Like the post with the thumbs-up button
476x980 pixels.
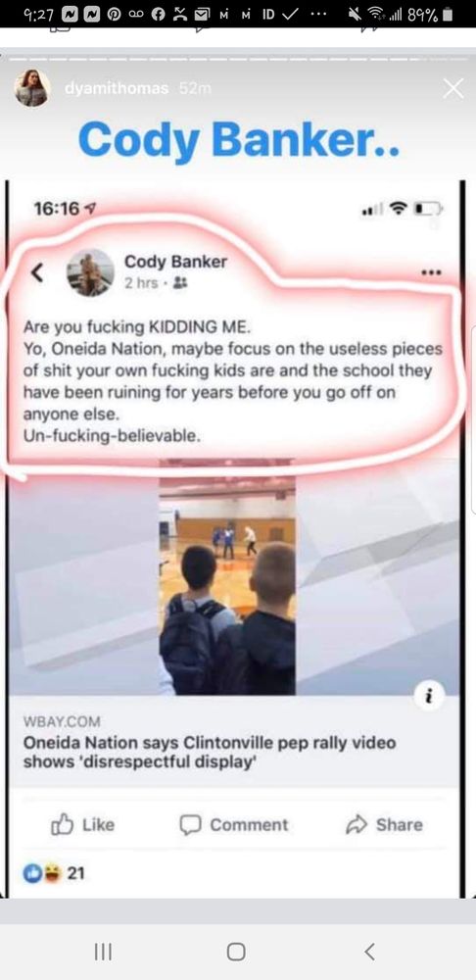pos(82,824)
